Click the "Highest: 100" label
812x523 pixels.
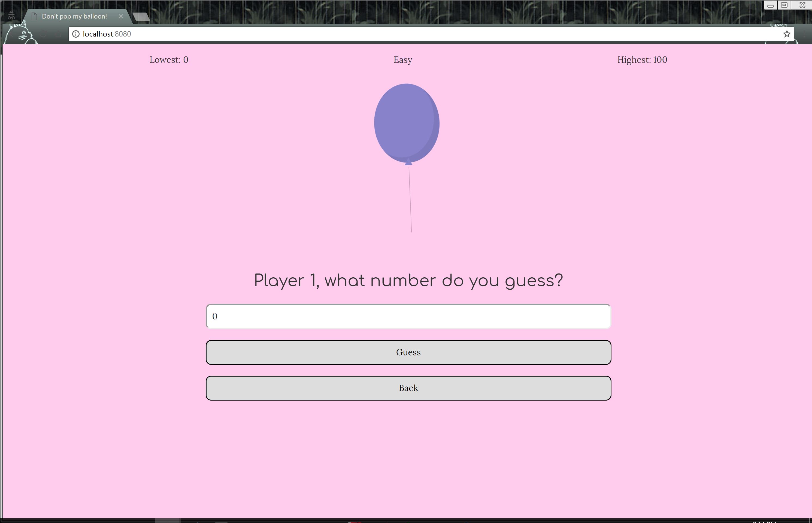pyautogui.click(x=642, y=60)
